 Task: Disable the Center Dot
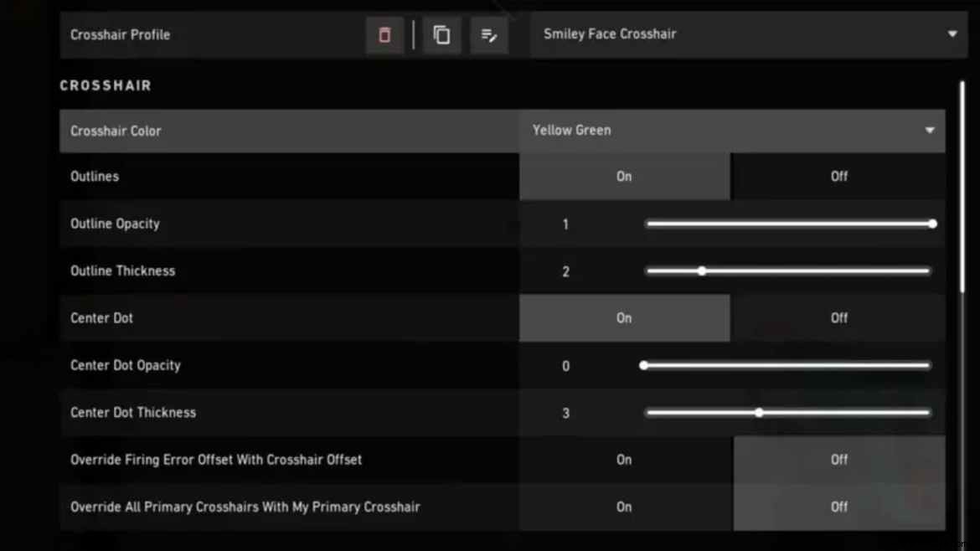pyautogui.click(x=838, y=317)
